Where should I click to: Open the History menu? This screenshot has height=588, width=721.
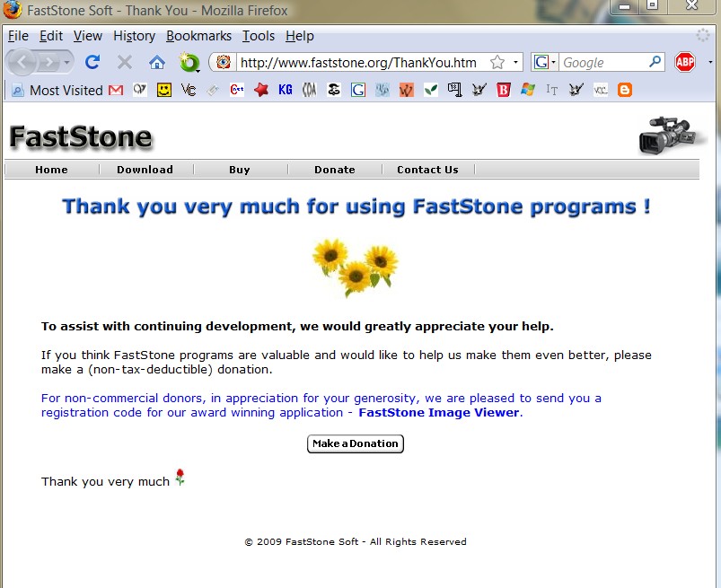click(x=135, y=36)
